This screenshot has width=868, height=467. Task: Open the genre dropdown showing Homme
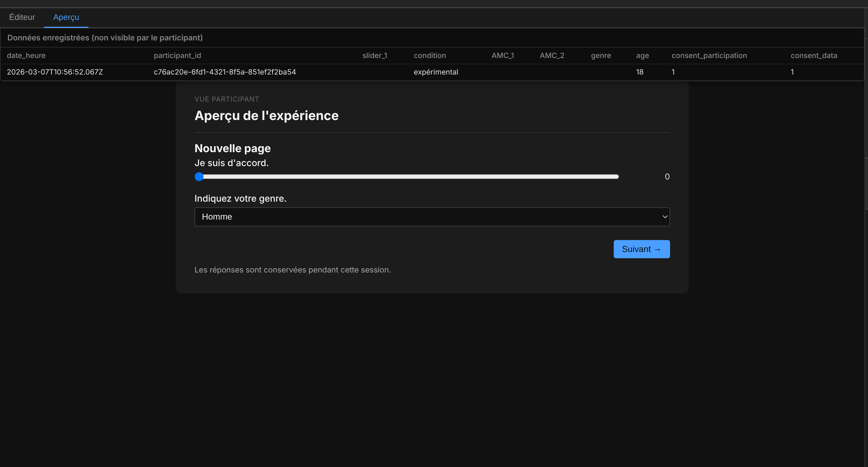click(x=432, y=217)
